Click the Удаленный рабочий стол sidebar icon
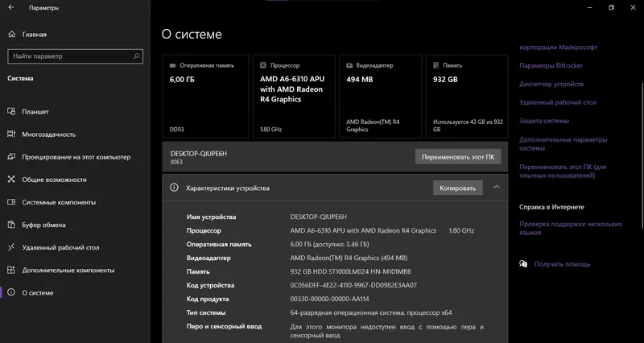Viewport: 644px width, 343px height. click(x=11, y=247)
